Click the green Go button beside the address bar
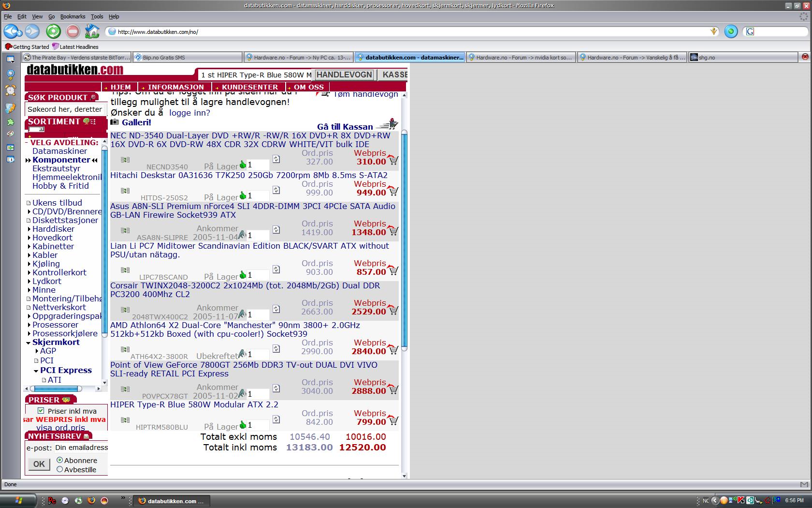This screenshot has height=508, width=812. [731, 31]
